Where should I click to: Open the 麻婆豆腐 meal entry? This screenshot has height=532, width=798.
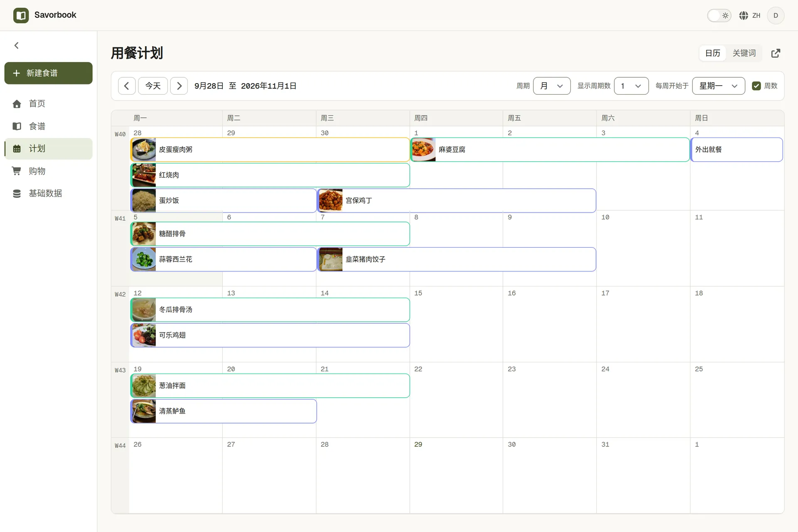[x=550, y=150]
